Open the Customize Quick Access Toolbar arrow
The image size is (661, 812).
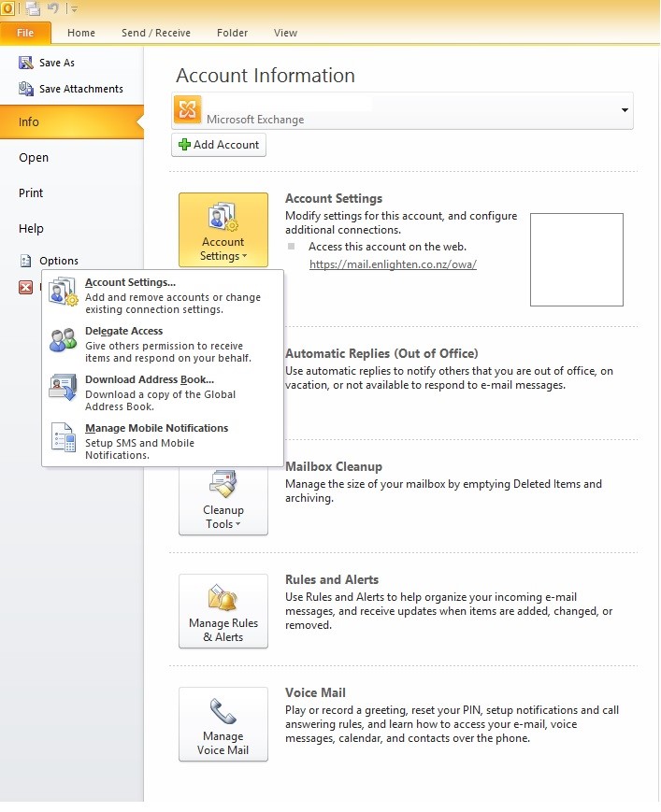click(75, 8)
